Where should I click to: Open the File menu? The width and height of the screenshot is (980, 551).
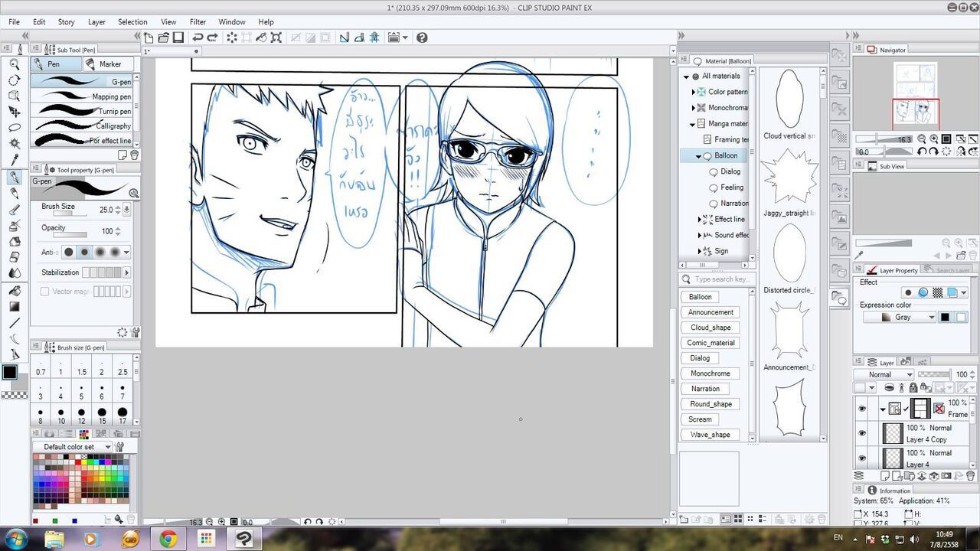click(x=14, y=22)
